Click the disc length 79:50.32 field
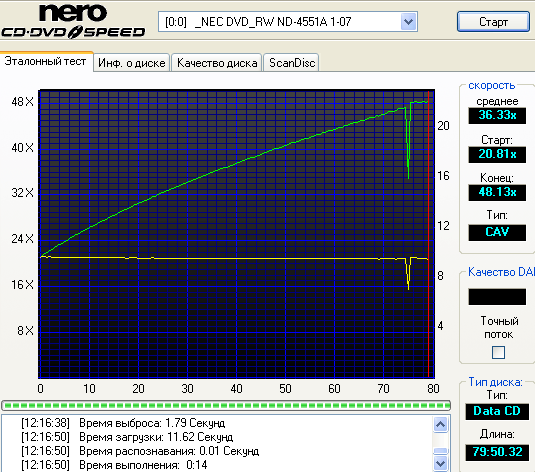 pos(497,452)
